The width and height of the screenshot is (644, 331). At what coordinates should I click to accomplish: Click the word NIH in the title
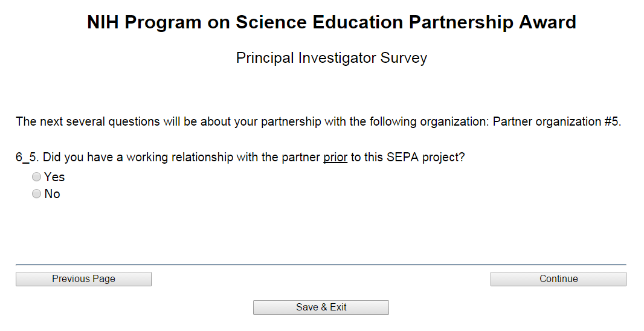click(x=104, y=22)
